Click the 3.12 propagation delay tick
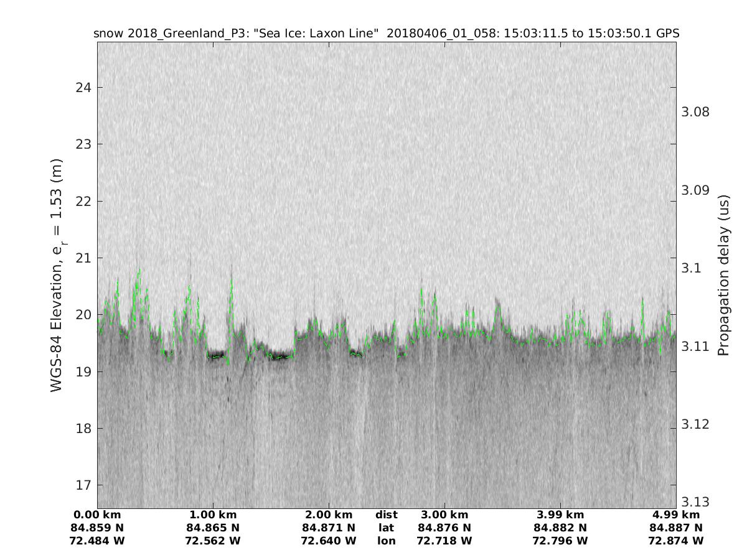747x560 pixels. pos(695,424)
